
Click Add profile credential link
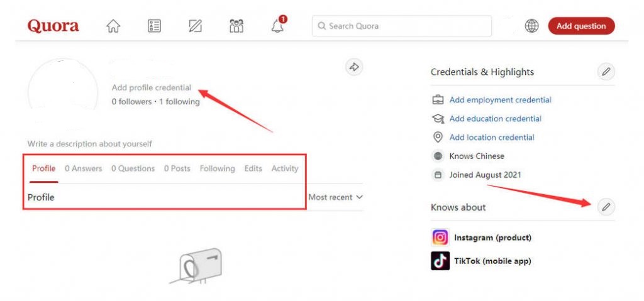pos(152,87)
